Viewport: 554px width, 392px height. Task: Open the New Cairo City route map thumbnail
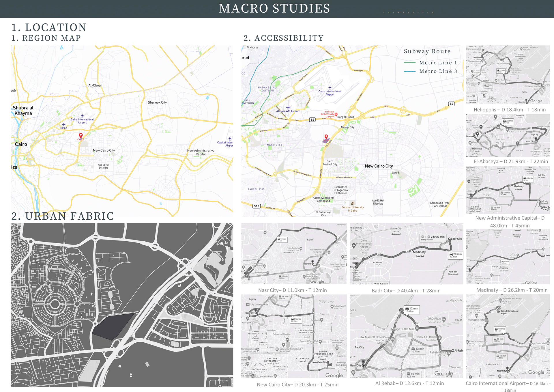pos(294,336)
